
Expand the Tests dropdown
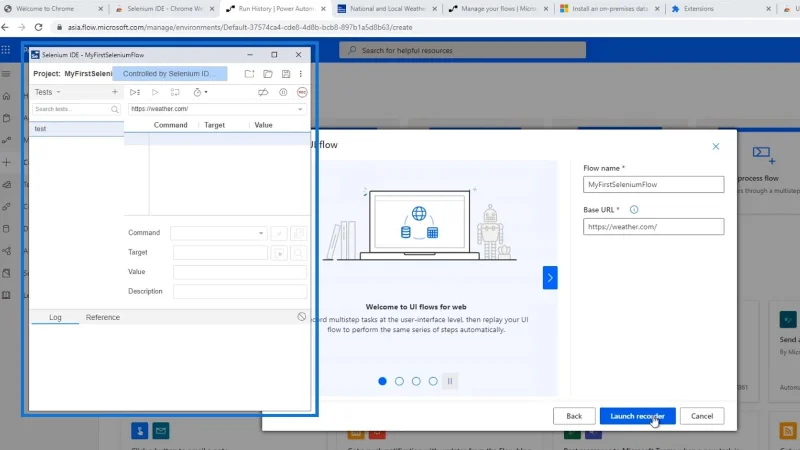pyautogui.click(x=47, y=92)
